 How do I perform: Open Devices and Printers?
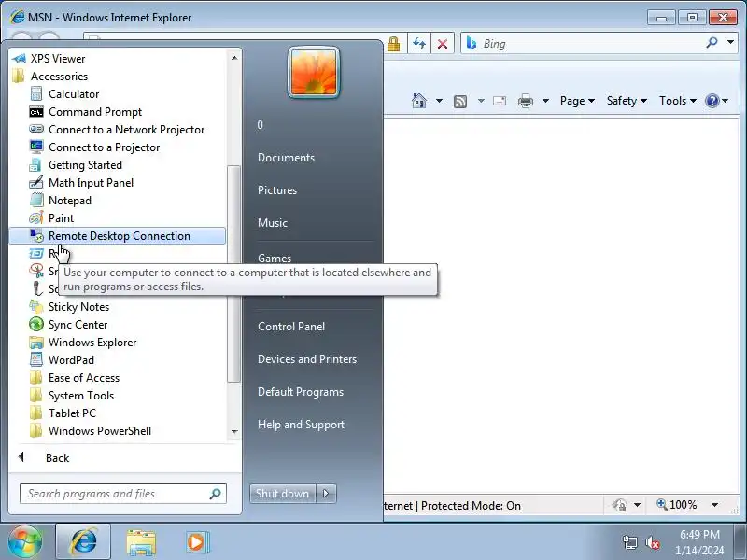click(x=307, y=359)
